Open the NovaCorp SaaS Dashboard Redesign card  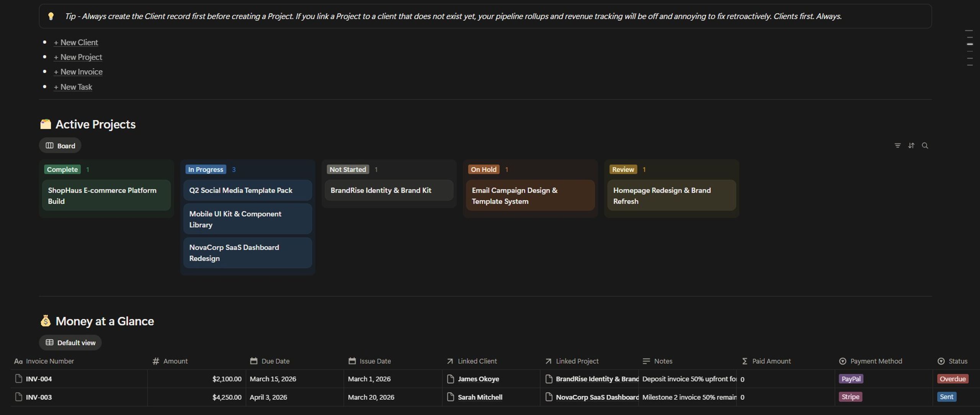tap(248, 253)
